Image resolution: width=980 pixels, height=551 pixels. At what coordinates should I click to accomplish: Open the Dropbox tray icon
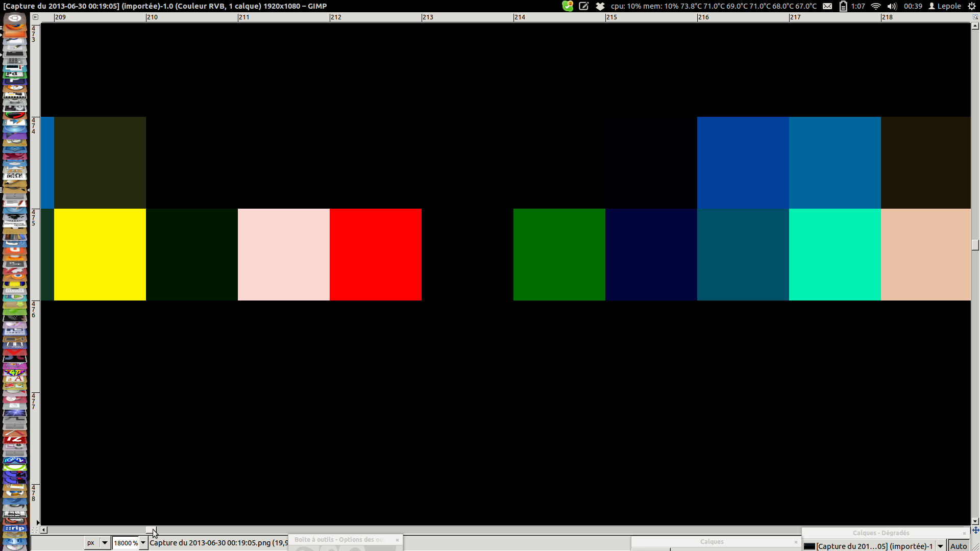600,6
